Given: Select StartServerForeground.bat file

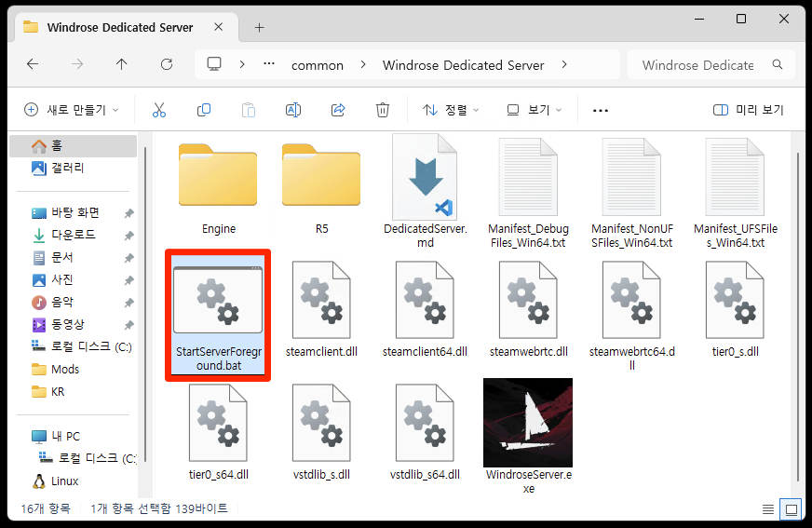Looking at the screenshot, I should click(218, 316).
